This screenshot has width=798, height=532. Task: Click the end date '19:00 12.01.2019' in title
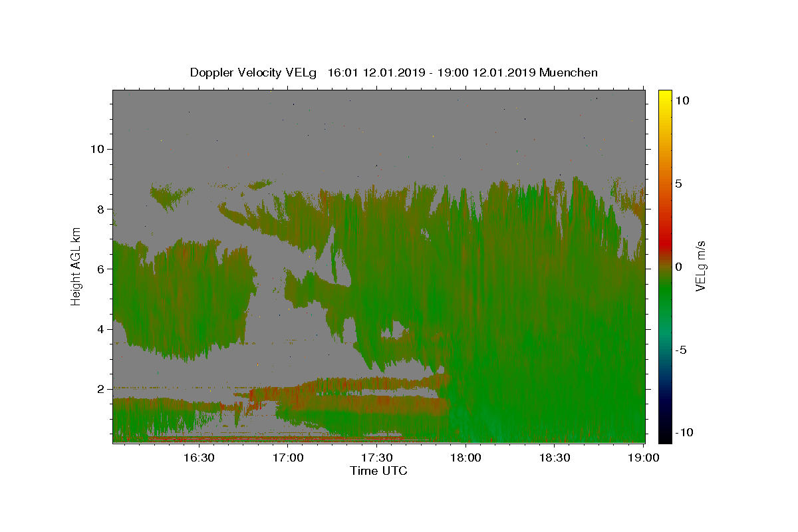486,72
